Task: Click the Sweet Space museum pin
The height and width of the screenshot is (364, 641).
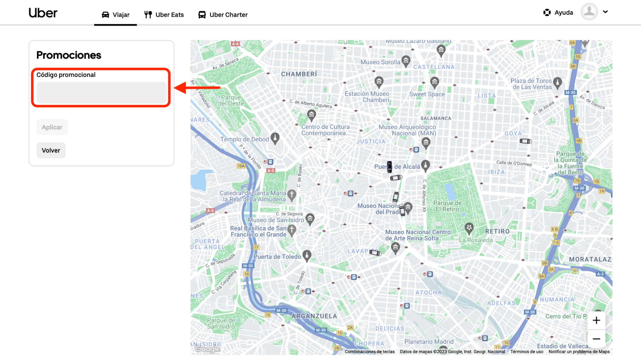Action: (x=434, y=82)
